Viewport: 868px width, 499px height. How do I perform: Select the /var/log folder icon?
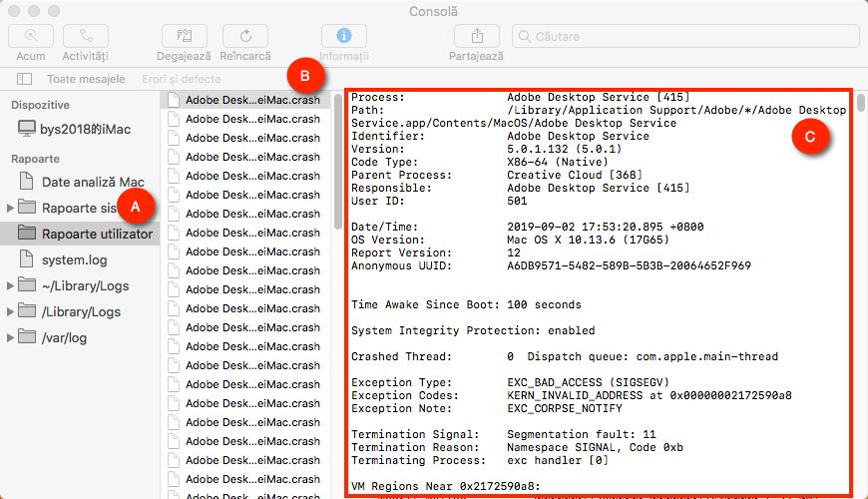click(x=27, y=337)
